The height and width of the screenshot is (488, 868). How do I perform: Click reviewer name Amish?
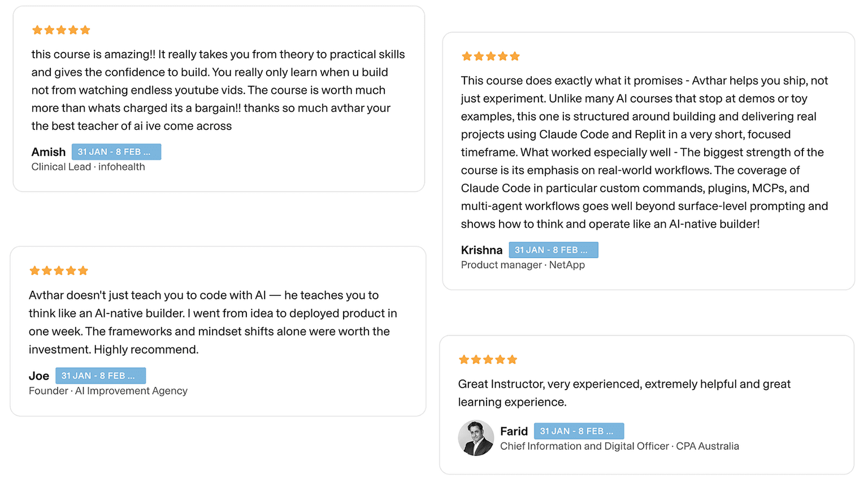pyautogui.click(x=49, y=152)
